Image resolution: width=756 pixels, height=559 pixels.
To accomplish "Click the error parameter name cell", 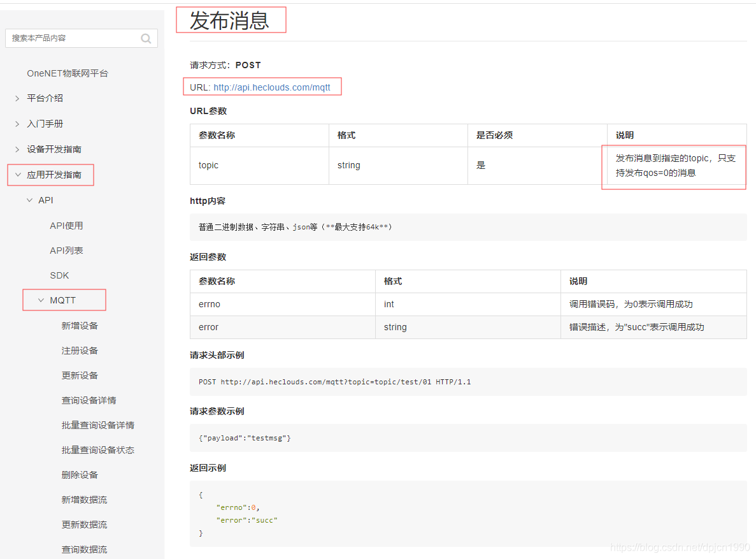I will click(283, 327).
